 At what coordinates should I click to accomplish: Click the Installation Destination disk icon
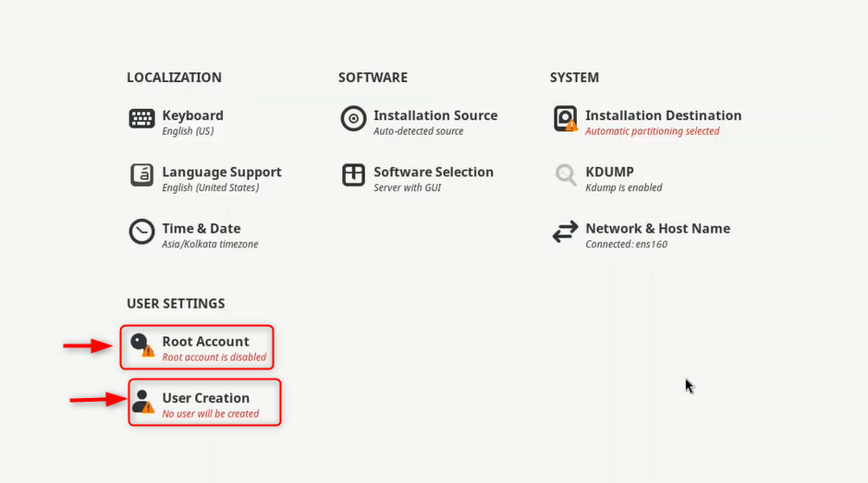point(565,118)
